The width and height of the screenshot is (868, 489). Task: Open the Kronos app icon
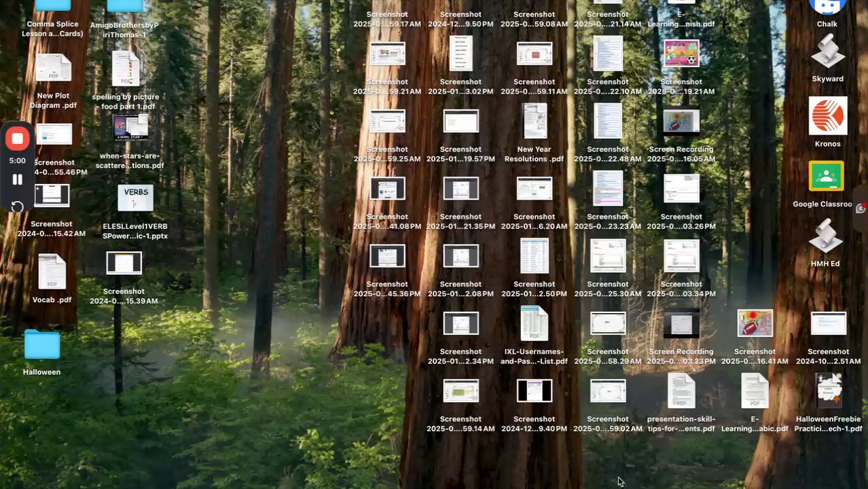828,115
